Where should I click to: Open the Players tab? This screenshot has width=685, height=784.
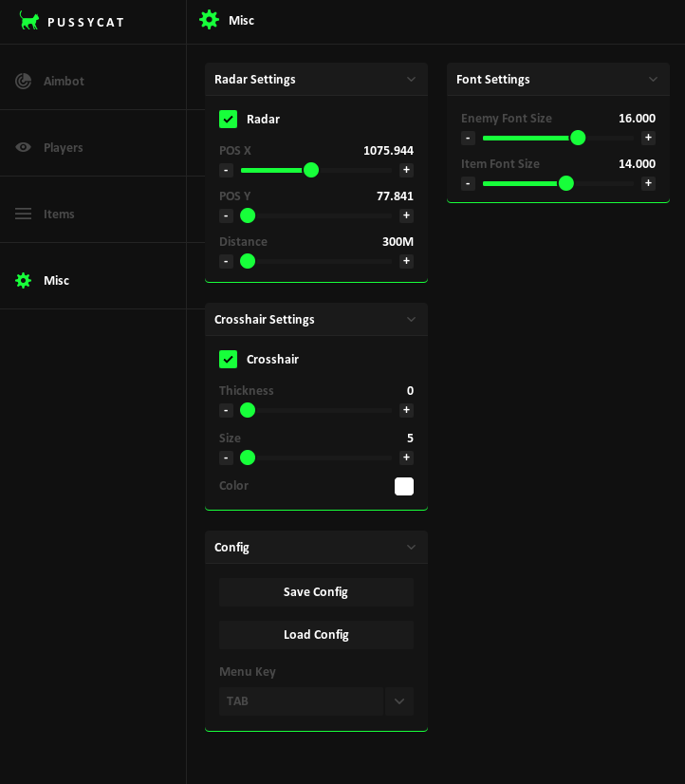[63, 147]
